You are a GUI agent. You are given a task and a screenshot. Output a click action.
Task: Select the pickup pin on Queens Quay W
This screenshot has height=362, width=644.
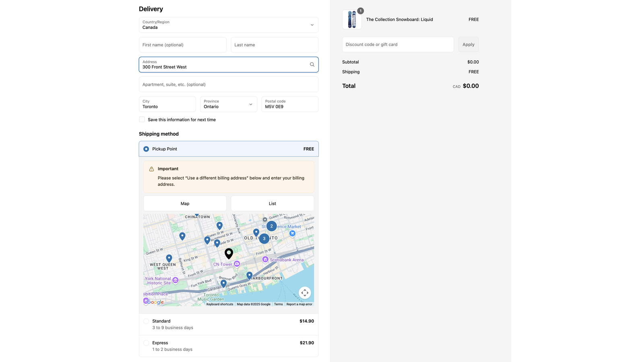tap(223, 284)
